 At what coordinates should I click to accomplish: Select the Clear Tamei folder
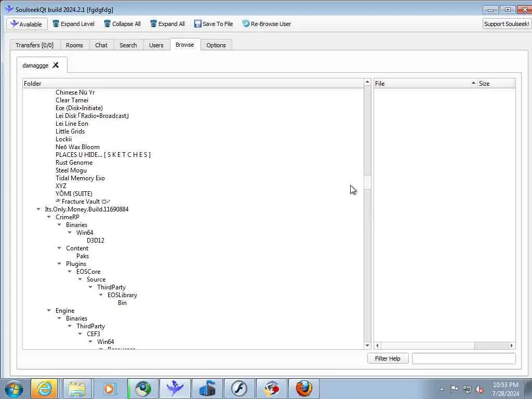click(x=72, y=100)
